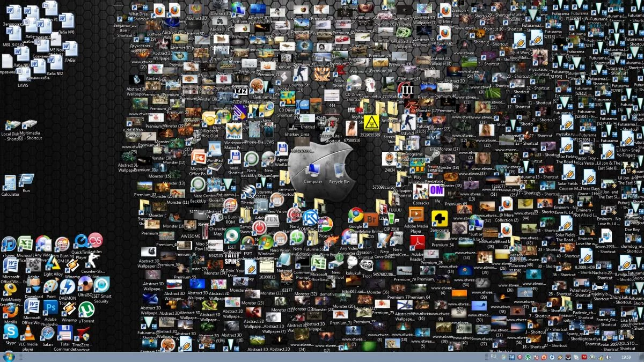The height and width of the screenshot is (362, 644).
Task: Open the 19:59 taskbar clock
Action: (626, 357)
